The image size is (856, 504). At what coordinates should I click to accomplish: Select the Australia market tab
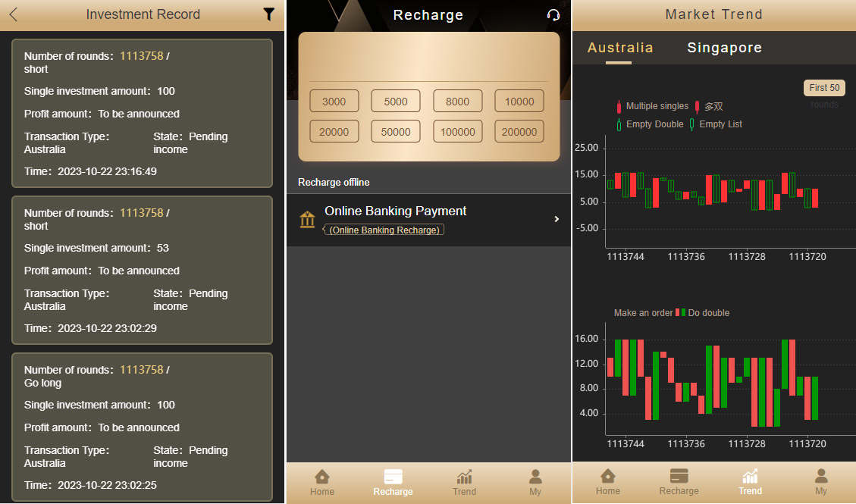(619, 48)
